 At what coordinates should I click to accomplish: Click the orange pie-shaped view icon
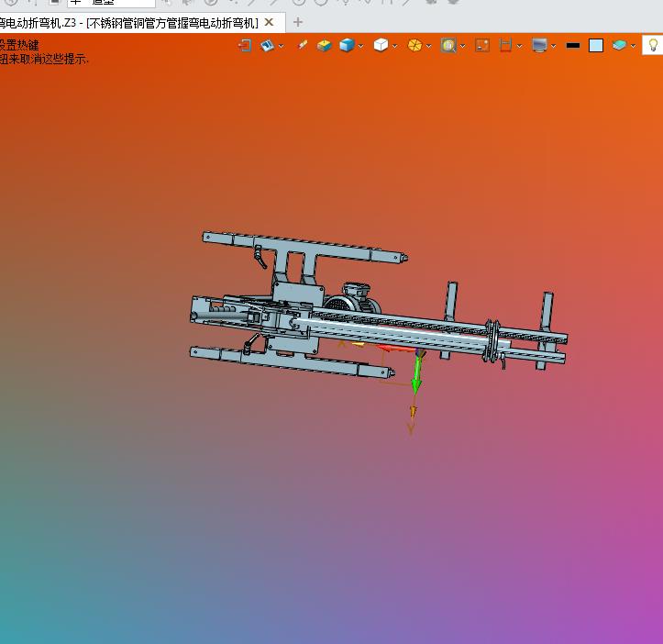[414, 45]
